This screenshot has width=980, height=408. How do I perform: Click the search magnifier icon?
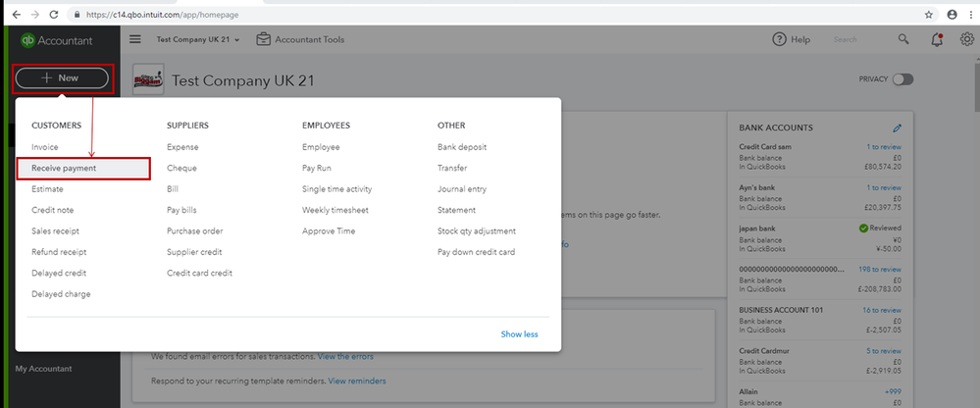pos(903,39)
